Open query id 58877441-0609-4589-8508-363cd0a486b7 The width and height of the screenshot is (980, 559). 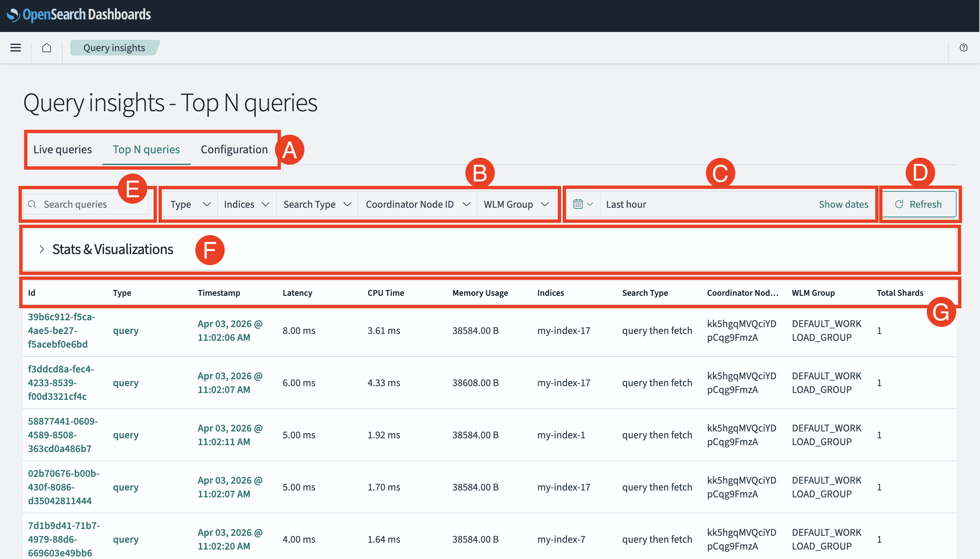(x=63, y=435)
